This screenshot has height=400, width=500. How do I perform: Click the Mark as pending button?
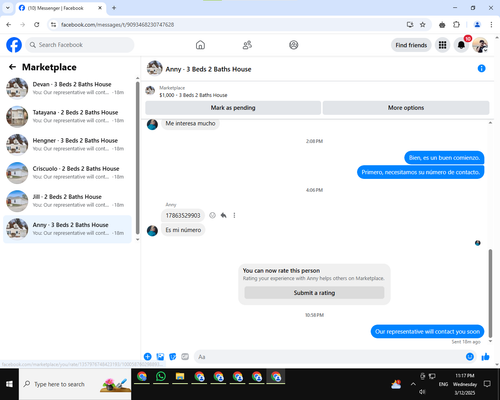(x=233, y=108)
